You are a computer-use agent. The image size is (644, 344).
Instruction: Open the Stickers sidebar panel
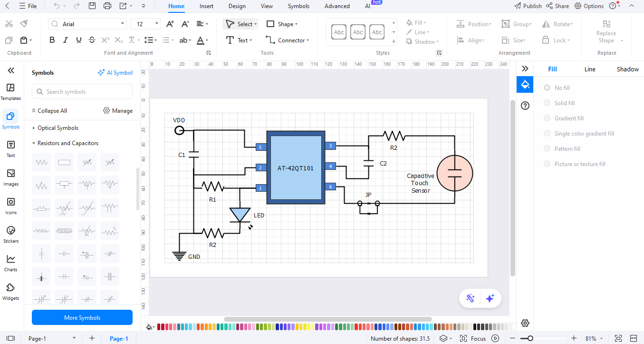[x=10, y=235]
